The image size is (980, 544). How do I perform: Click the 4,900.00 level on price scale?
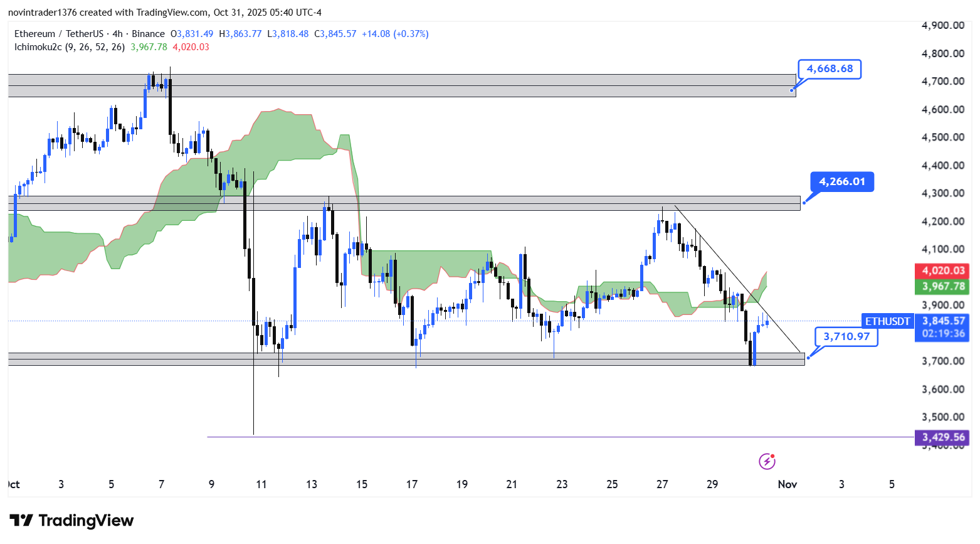[942, 26]
